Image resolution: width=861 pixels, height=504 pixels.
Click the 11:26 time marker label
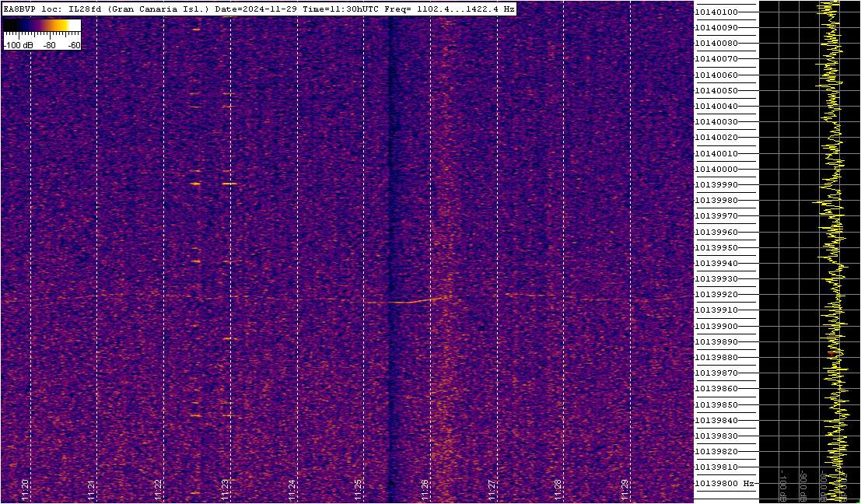pos(425,485)
